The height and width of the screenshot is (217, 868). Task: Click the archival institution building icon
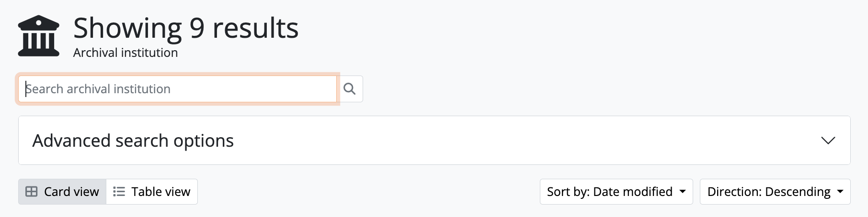[x=38, y=36]
